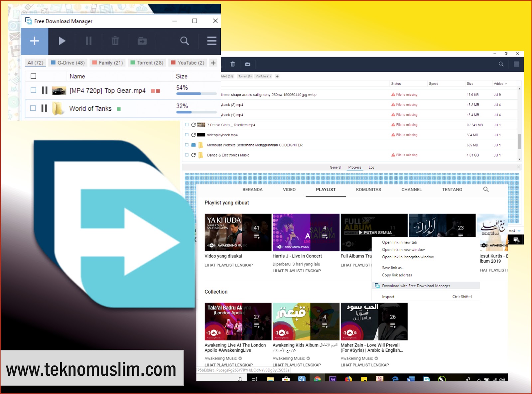
Task: Click the World of Tanks 32% progress bar
Action: point(196,112)
